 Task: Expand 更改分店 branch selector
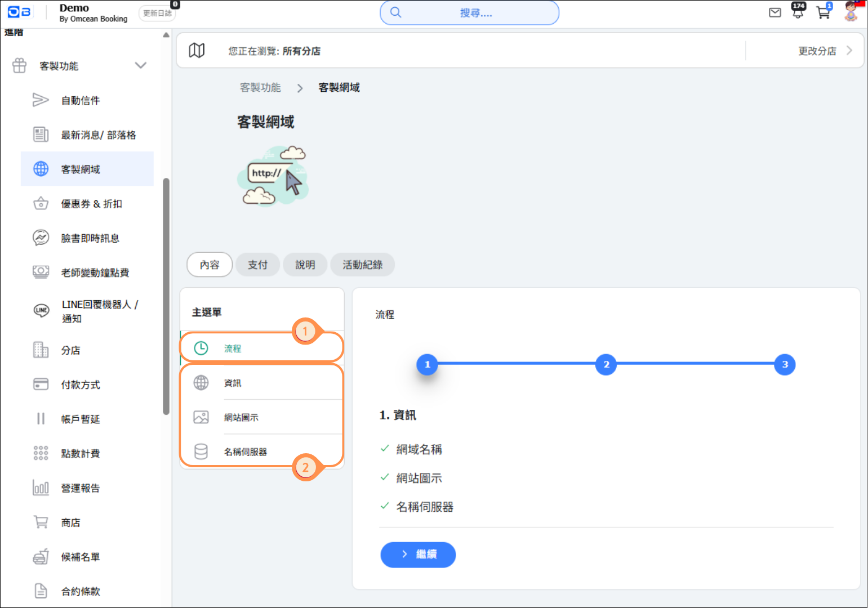coord(824,51)
